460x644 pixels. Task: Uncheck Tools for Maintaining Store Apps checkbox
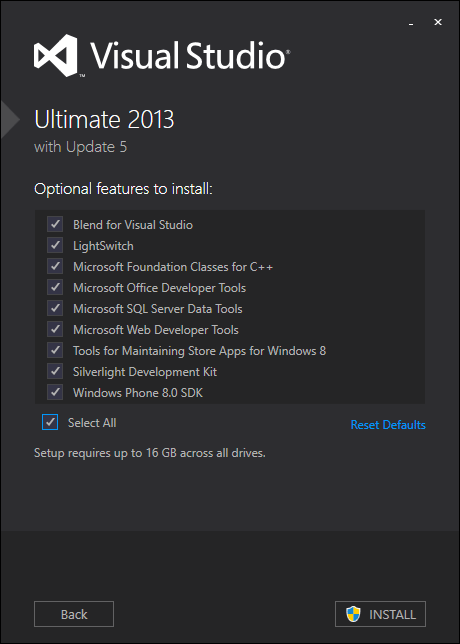coord(55,351)
